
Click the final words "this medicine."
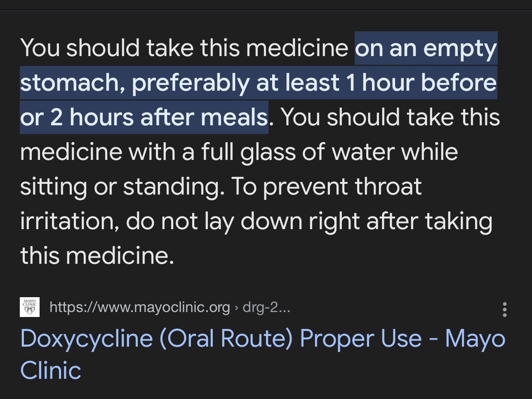point(97,256)
